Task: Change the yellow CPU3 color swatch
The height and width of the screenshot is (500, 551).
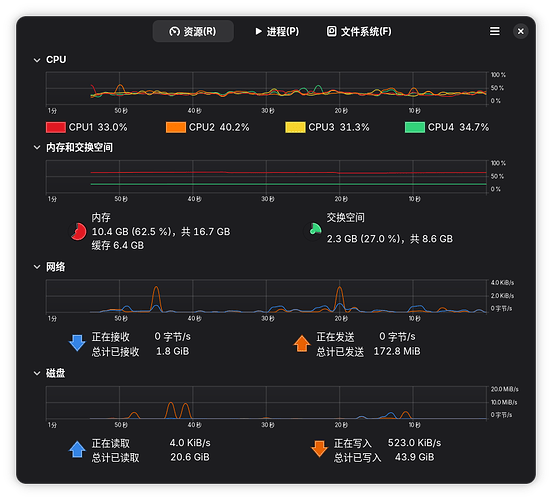Action: [295, 127]
